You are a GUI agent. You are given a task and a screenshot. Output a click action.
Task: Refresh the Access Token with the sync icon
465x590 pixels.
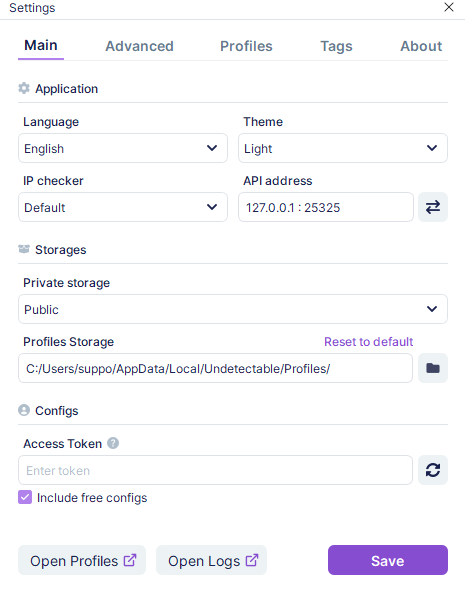point(433,470)
